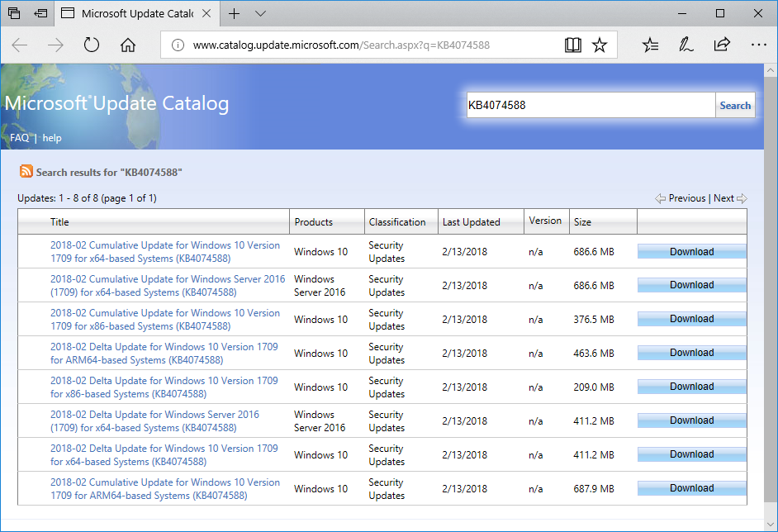The height and width of the screenshot is (532, 778).
Task: Click the Set tabs aside icon
Action: click(x=40, y=13)
